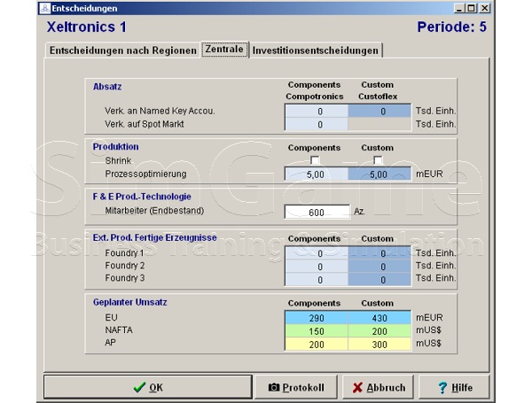
Task: Click the Compotronics column header
Action: [x=315, y=97]
